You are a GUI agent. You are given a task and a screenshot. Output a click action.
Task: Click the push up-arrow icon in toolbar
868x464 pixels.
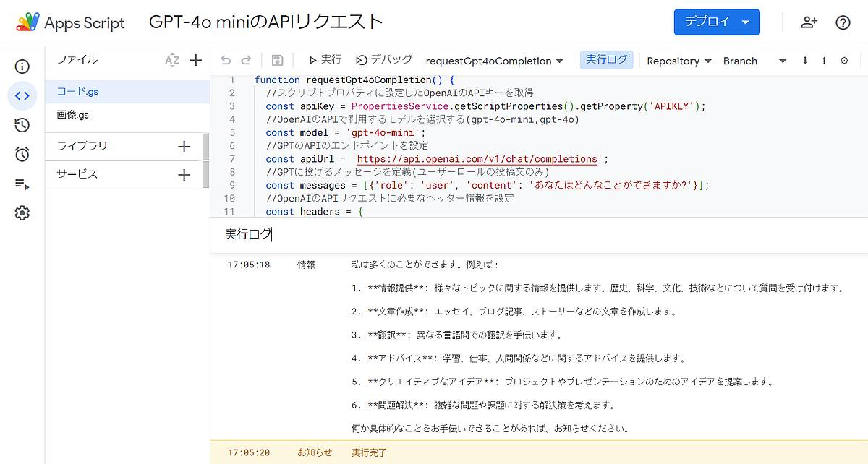824,61
